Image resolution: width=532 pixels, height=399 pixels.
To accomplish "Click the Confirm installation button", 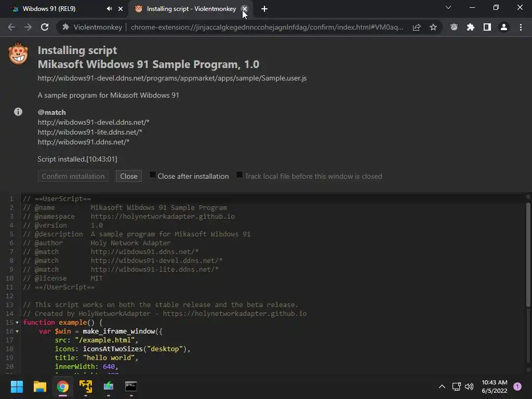I will (73, 176).
